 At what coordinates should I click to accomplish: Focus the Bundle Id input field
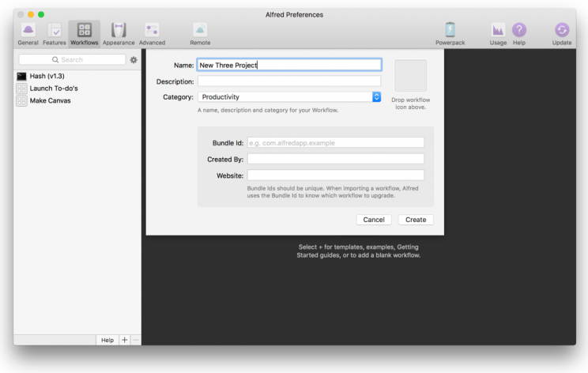[x=336, y=142]
